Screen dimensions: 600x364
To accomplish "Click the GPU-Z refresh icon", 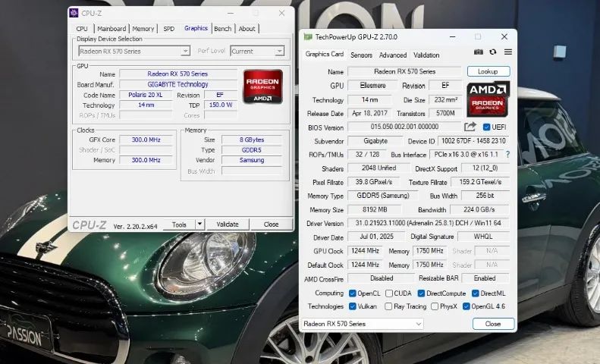I will click(493, 52).
